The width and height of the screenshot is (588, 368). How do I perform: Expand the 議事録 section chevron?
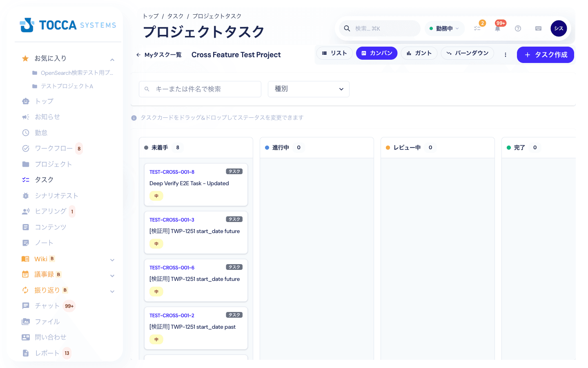pyautogui.click(x=112, y=276)
